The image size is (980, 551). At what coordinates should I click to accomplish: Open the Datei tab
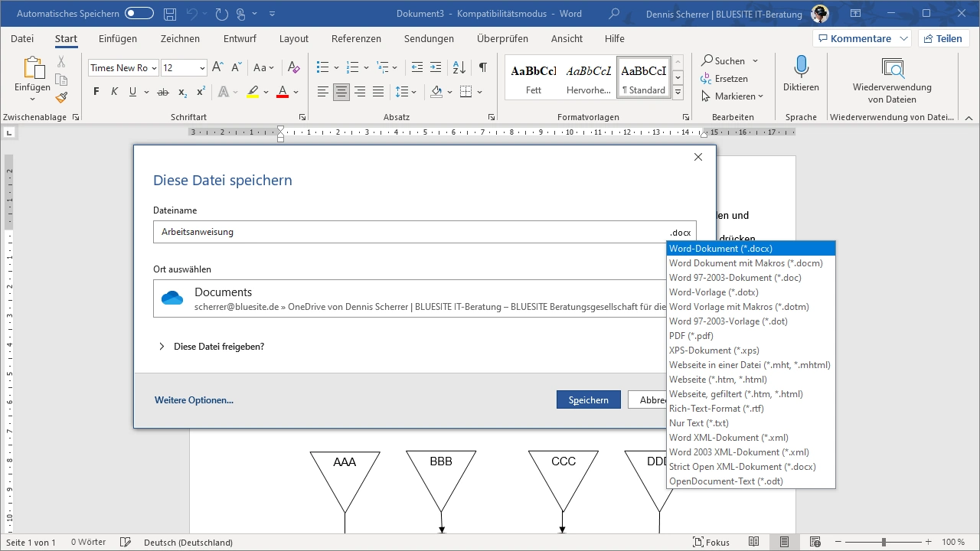click(x=22, y=39)
